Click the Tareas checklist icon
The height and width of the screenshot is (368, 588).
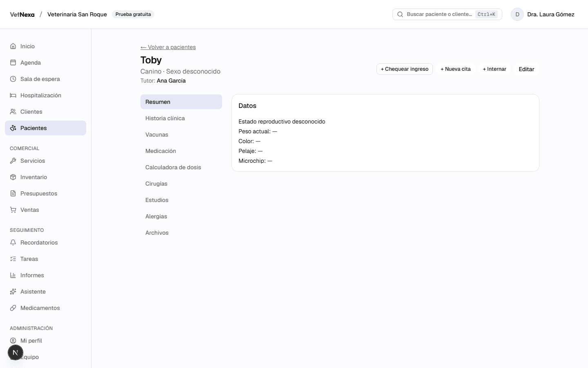[13, 259]
